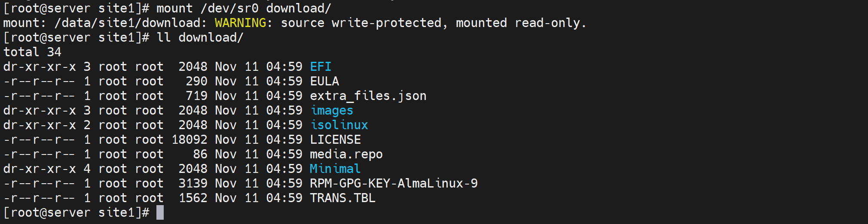Click the TRANS.TBL file name
Viewport: 868px width, 224px height.
click(342, 198)
